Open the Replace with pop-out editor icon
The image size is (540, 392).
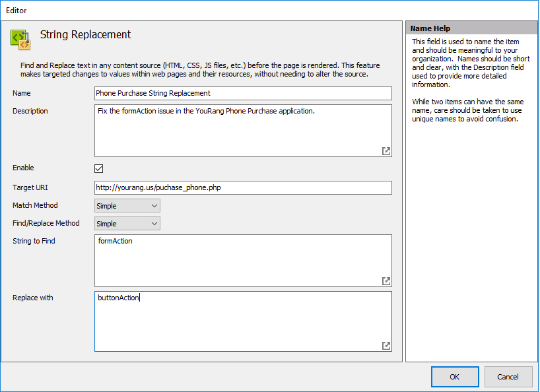coord(386,346)
